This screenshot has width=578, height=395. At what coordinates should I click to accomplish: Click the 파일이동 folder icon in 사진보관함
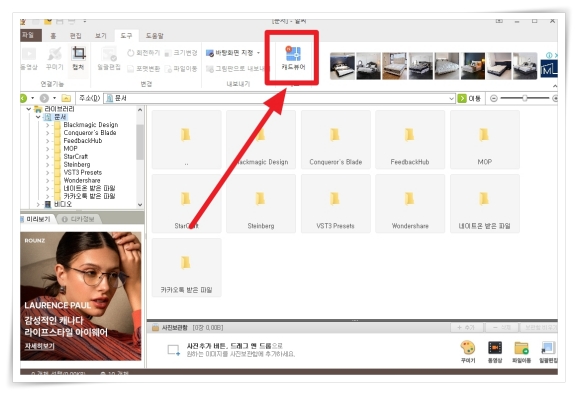click(x=521, y=352)
